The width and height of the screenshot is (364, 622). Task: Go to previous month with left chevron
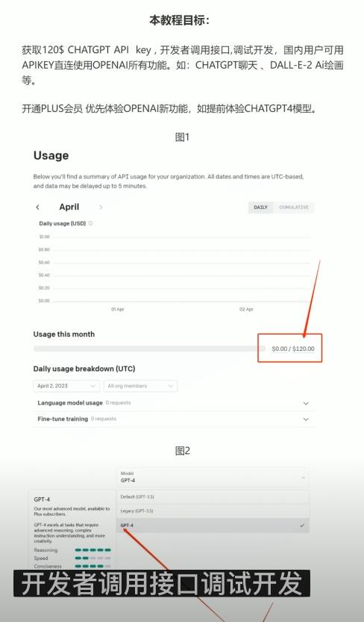tap(37, 207)
